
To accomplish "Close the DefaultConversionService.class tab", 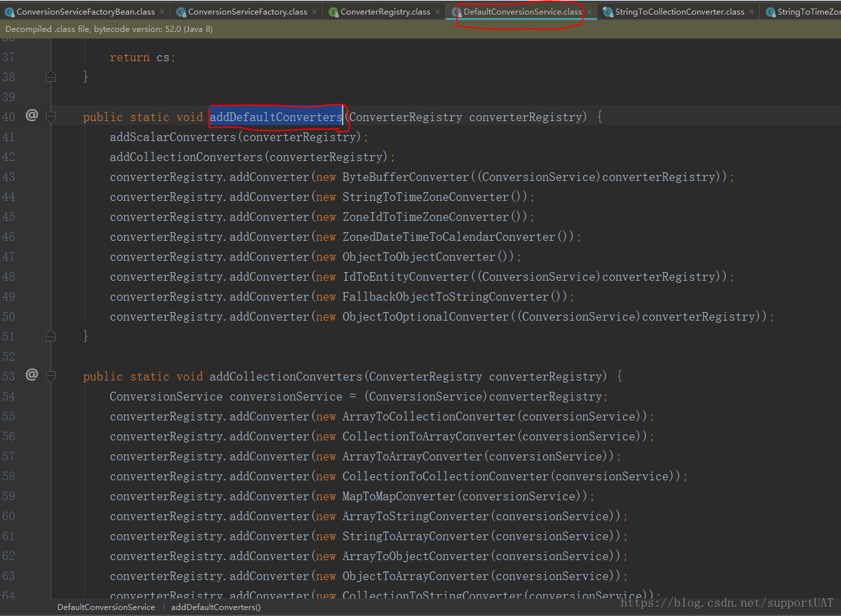I will click(589, 12).
